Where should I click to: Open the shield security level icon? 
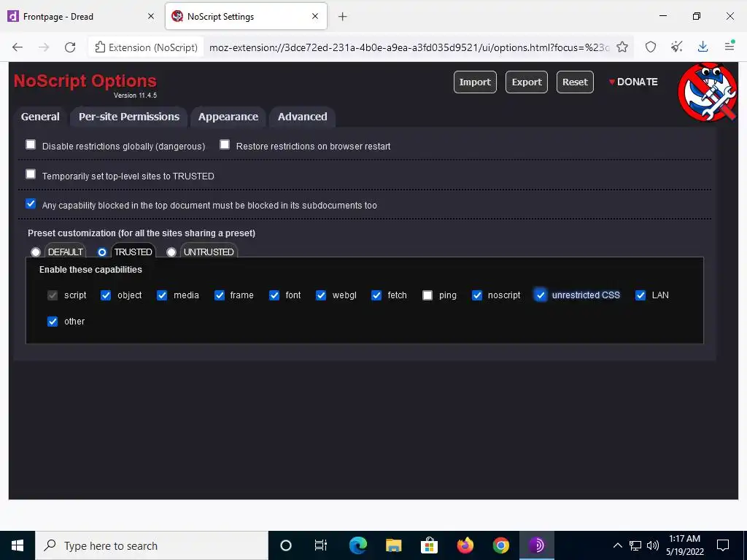651,47
